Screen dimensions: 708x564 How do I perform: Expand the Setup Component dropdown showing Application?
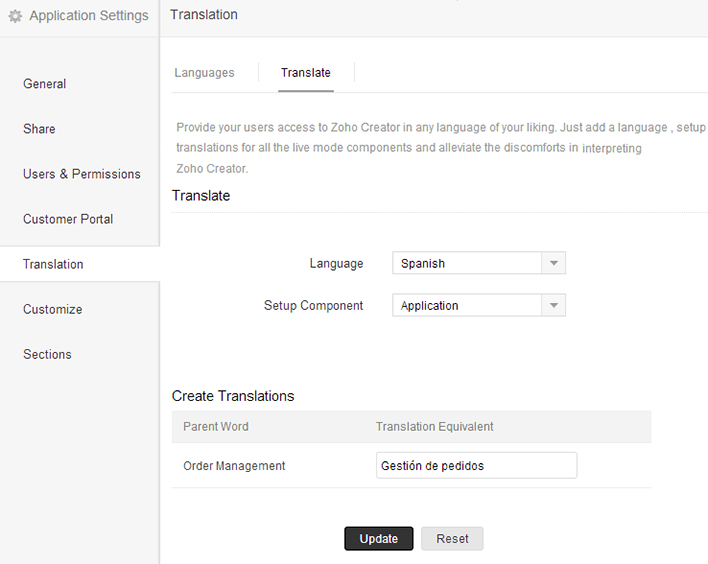pyautogui.click(x=478, y=306)
